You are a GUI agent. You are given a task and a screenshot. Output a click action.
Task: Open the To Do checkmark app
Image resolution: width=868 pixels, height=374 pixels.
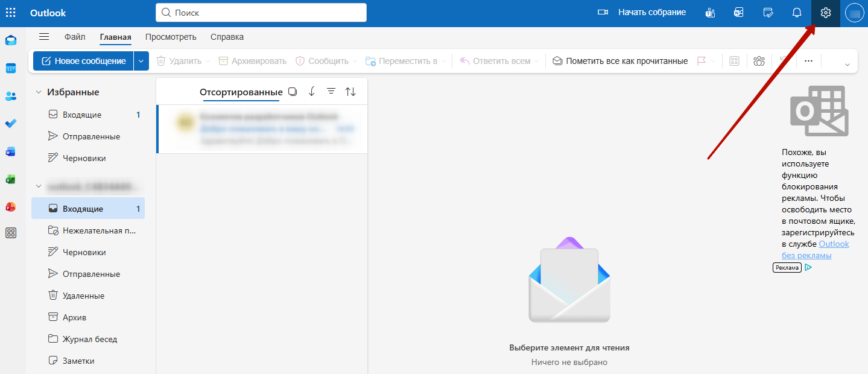(x=11, y=124)
